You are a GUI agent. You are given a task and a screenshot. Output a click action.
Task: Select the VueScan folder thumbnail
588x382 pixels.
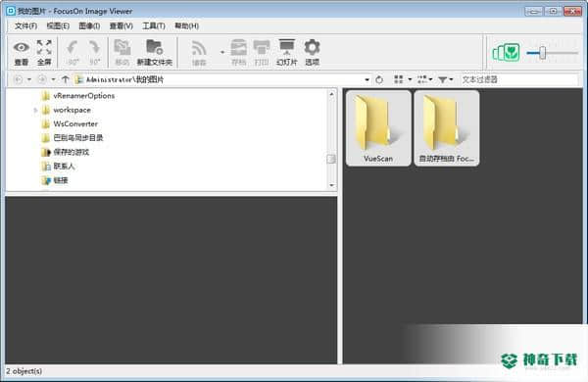(378, 128)
